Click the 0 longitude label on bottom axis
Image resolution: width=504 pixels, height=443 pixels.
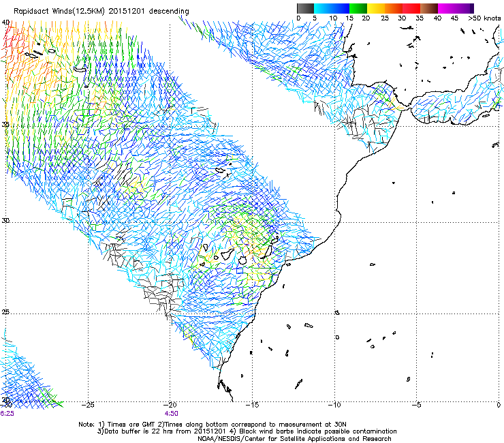499,405
